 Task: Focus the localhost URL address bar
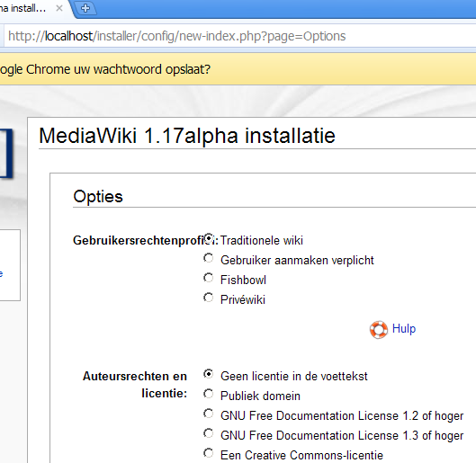[240, 36]
